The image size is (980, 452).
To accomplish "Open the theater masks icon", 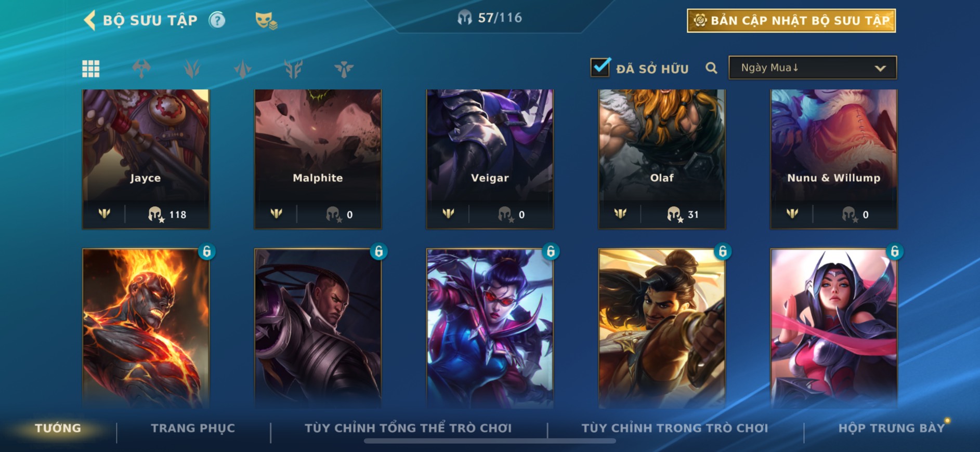I will coord(266,21).
